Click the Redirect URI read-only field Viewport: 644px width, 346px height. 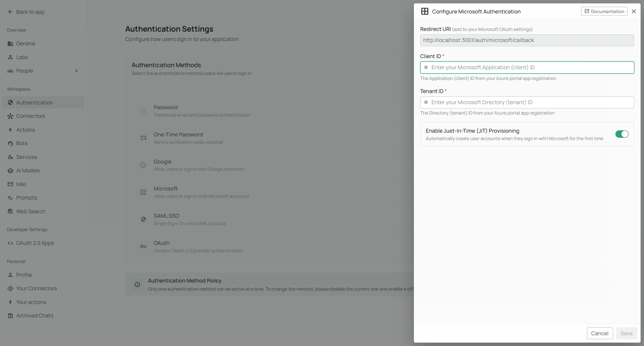(x=527, y=40)
